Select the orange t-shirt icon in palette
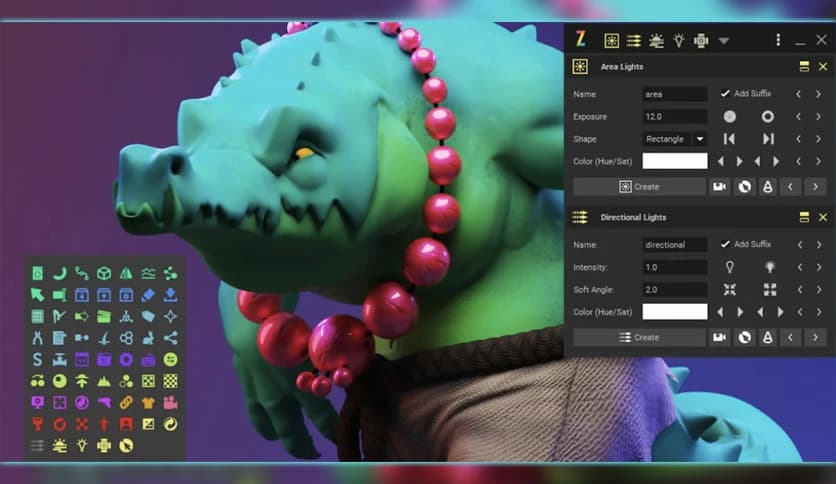 pyautogui.click(x=148, y=402)
